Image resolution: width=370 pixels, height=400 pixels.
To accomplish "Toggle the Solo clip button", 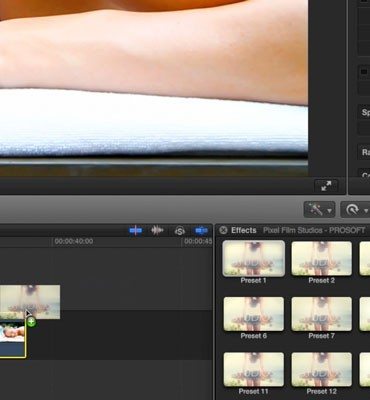I will (x=180, y=230).
